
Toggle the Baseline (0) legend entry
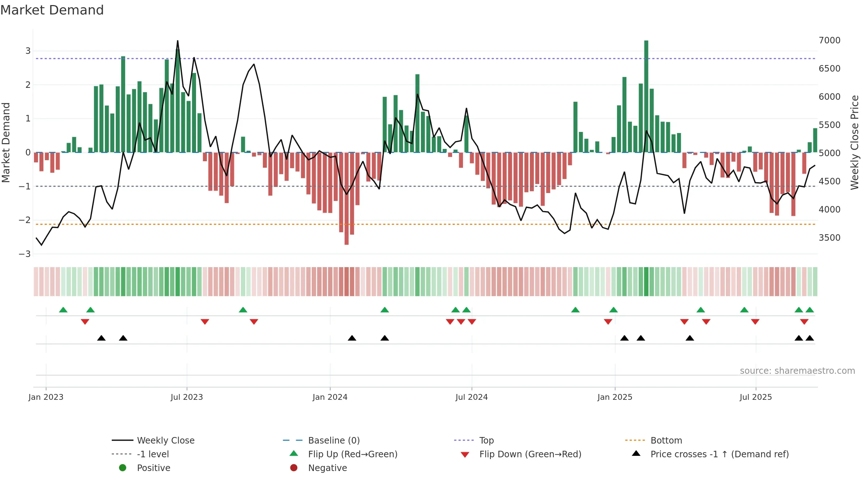(x=321, y=440)
